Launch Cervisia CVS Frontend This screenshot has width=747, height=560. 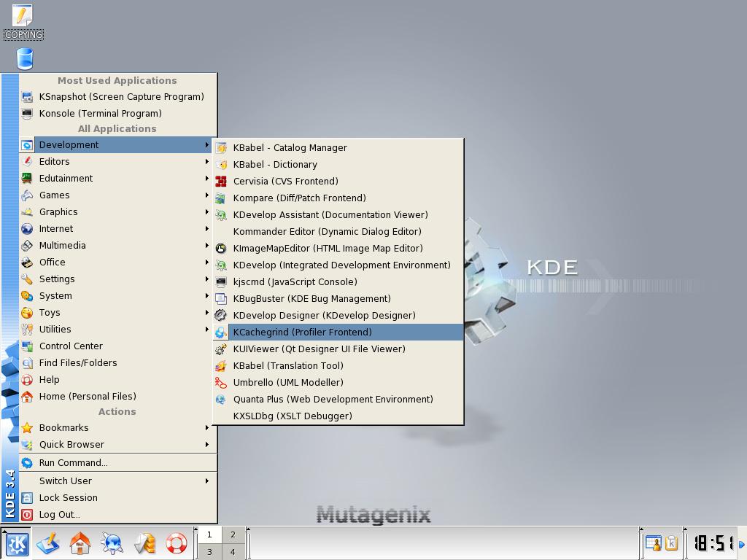pos(338,181)
